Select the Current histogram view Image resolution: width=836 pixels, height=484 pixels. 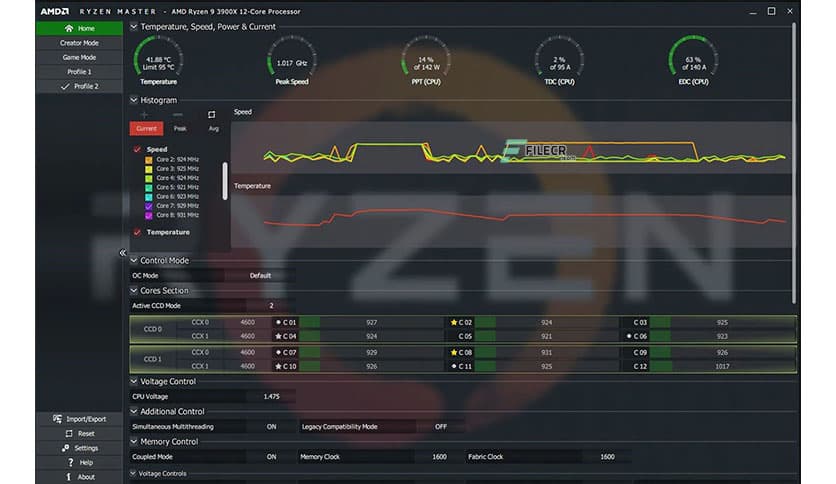[146, 128]
